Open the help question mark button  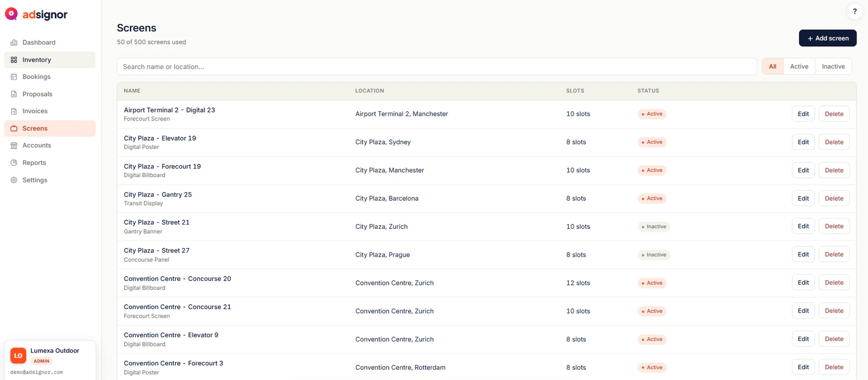[855, 12]
